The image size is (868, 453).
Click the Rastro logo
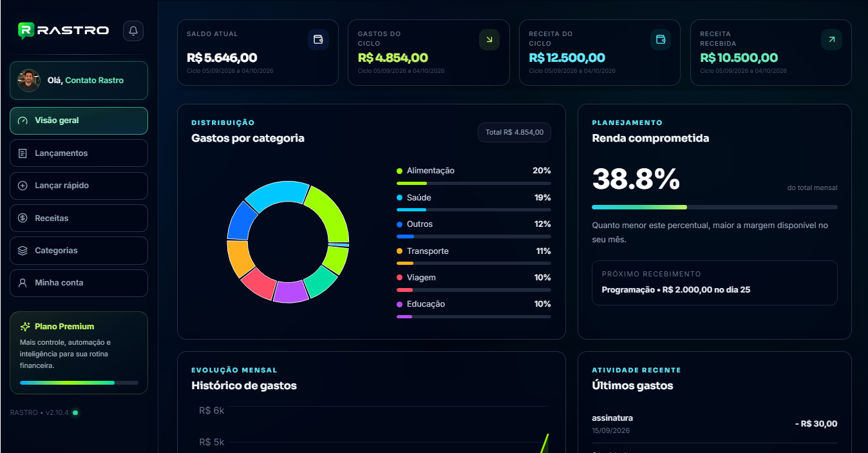pyautogui.click(x=63, y=30)
